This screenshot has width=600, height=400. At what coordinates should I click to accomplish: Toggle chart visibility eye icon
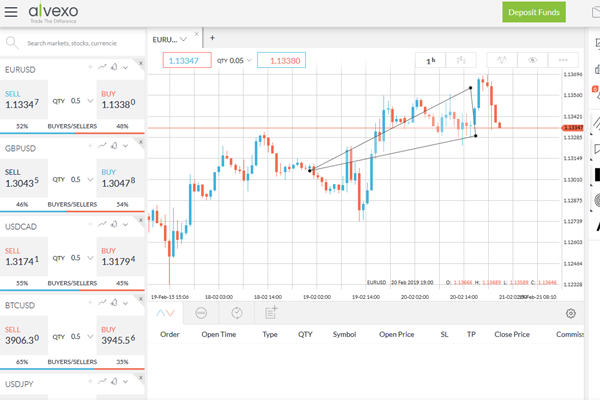(532, 60)
